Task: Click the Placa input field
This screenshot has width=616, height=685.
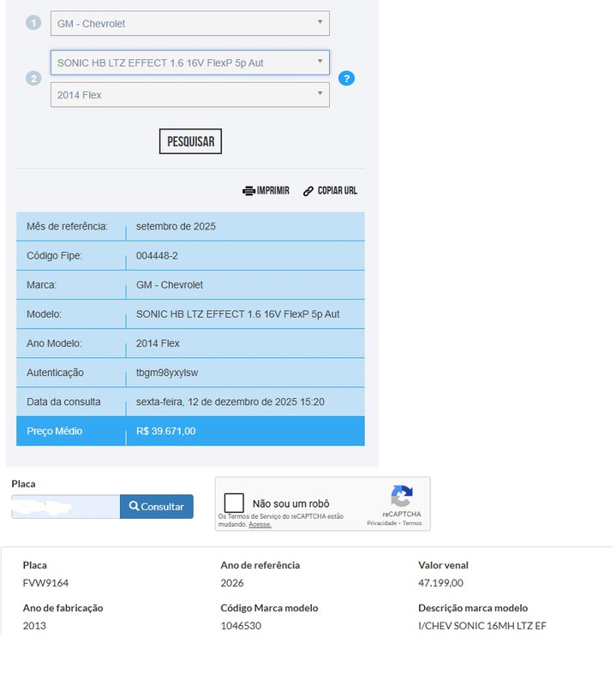Action: click(x=66, y=508)
